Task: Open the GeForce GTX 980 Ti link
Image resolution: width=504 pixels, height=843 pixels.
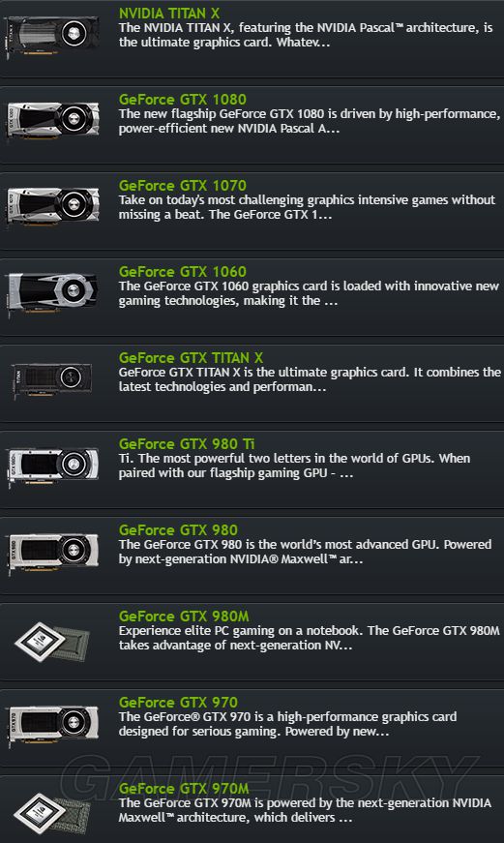Action: pos(187,443)
